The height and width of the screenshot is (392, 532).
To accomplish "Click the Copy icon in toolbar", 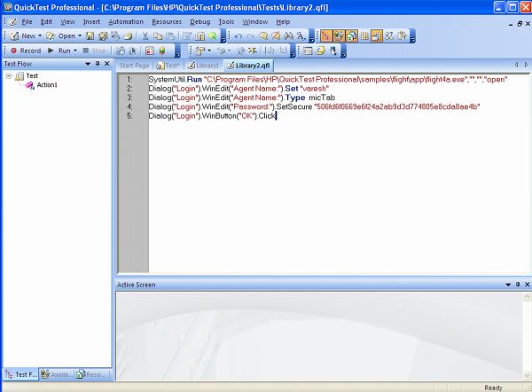I will 158,36.
